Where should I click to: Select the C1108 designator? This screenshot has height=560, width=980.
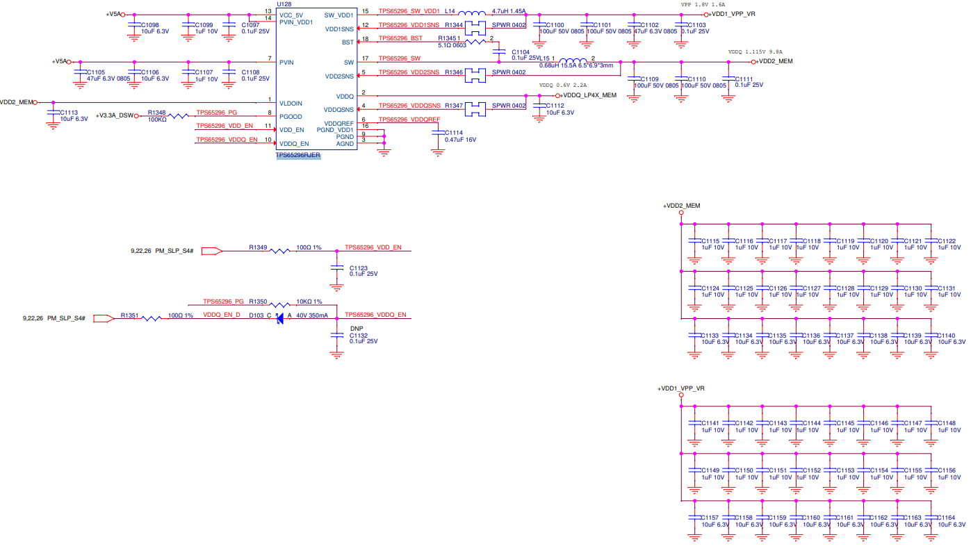tap(251, 72)
